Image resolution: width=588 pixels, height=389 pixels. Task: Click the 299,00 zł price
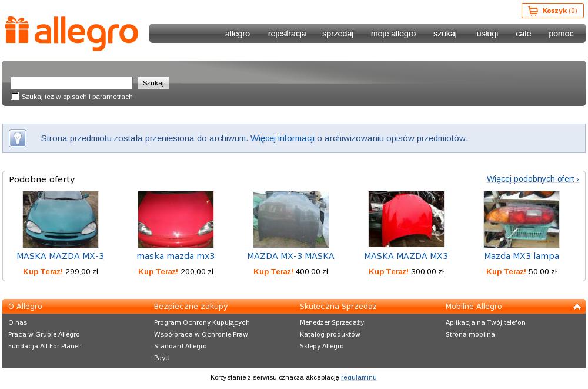coord(82,271)
